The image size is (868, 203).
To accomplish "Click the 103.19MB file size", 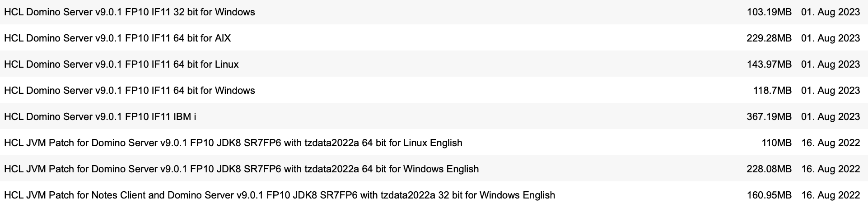I will [769, 12].
